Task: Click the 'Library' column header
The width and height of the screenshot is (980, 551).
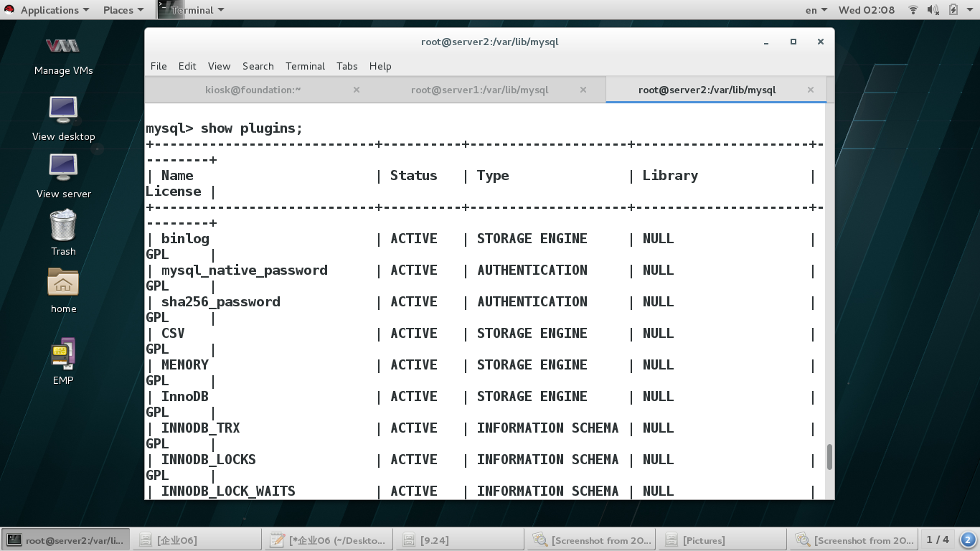Action: [x=670, y=176]
